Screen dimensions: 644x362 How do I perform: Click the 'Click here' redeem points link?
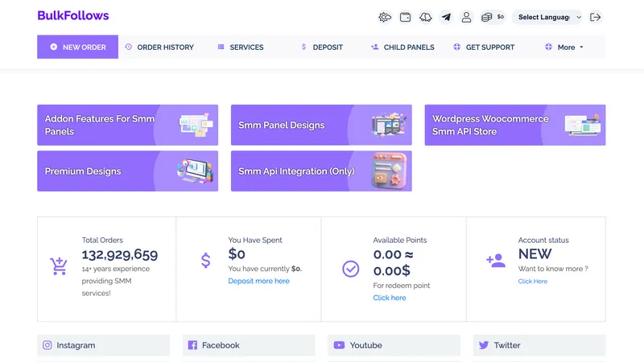(x=390, y=298)
